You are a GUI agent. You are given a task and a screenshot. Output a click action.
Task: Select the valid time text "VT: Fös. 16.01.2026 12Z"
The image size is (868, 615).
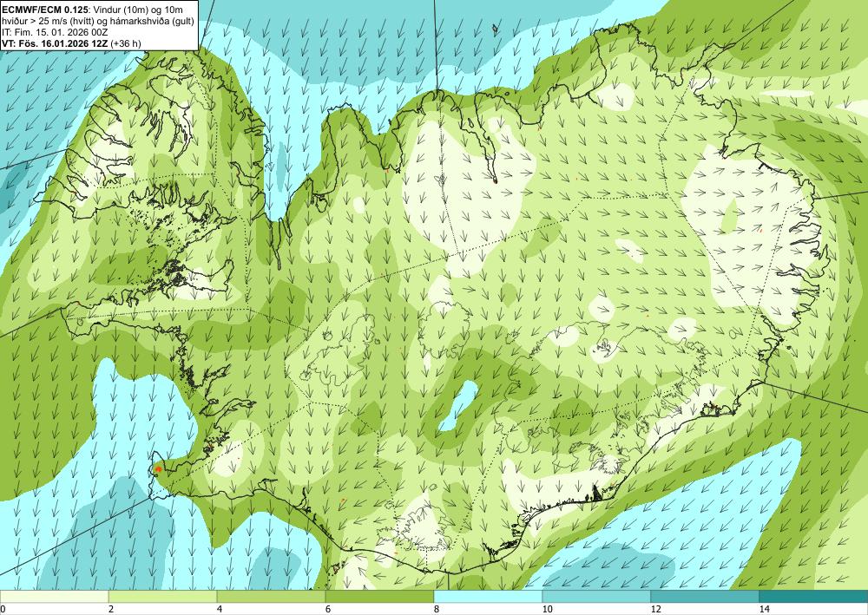pos(55,43)
